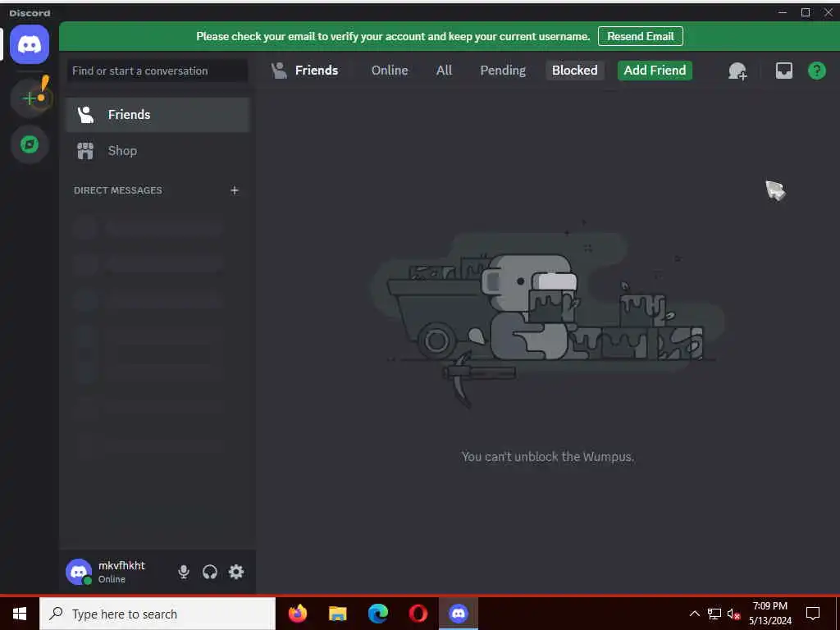Click the Add Friend button
The height and width of the screenshot is (630, 840).
click(x=655, y=71)
